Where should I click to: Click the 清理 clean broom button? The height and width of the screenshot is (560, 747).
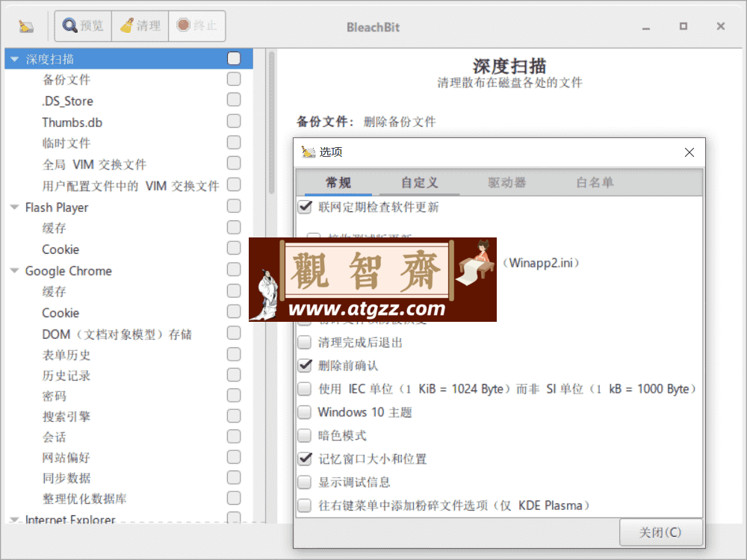point(140,25)
